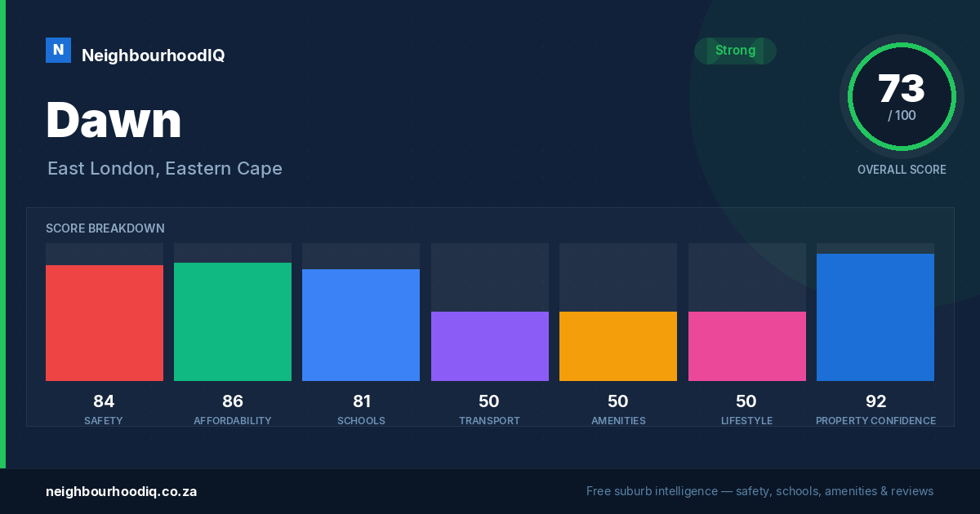
Task: Click the blue N logo icon
Action: [58, 50]
